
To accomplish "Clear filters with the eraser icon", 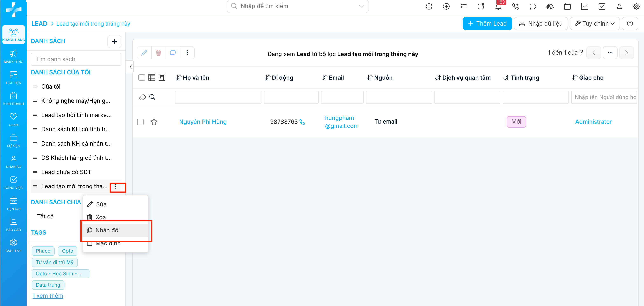I will (142, 97).
